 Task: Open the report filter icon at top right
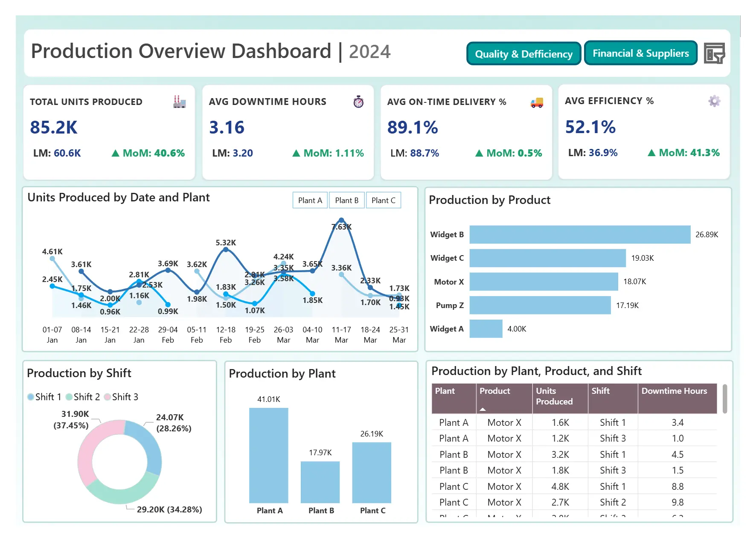pyautogui.click(x=714, y=53)
